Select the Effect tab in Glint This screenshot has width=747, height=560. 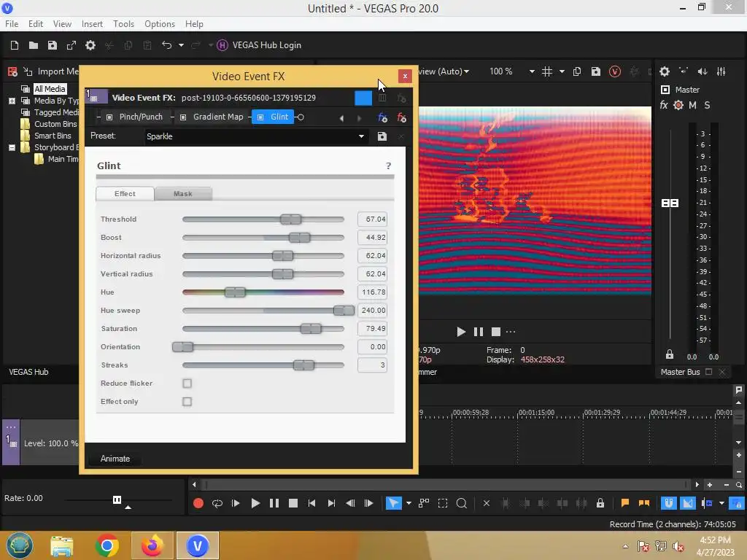click(x=125, y=194)
